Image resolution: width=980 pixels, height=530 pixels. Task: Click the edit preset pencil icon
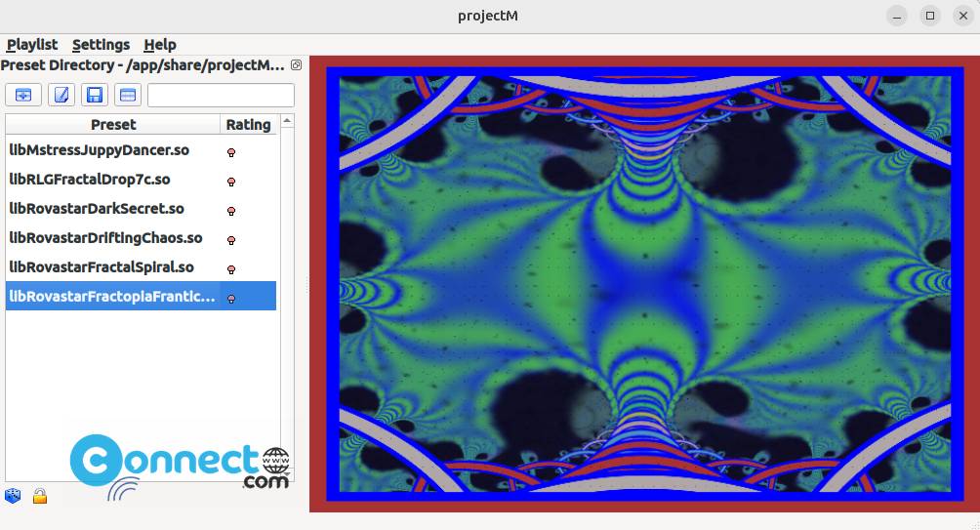click(x=61, y=95)
